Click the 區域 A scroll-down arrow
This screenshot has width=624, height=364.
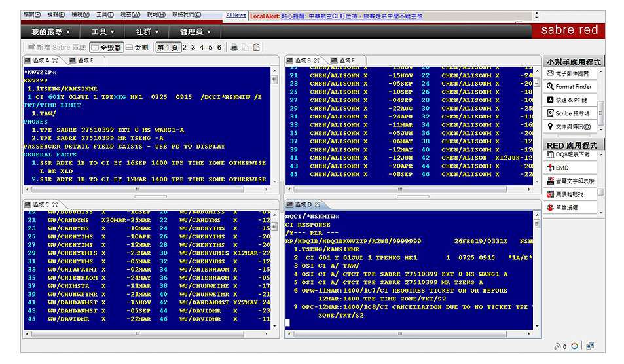click(x=274, y=181)
